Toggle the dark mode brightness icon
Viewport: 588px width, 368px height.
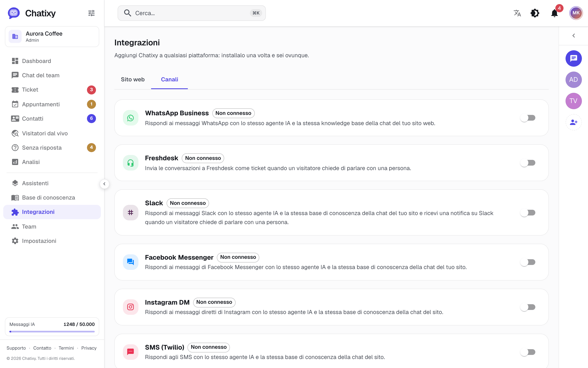[535, 13]
